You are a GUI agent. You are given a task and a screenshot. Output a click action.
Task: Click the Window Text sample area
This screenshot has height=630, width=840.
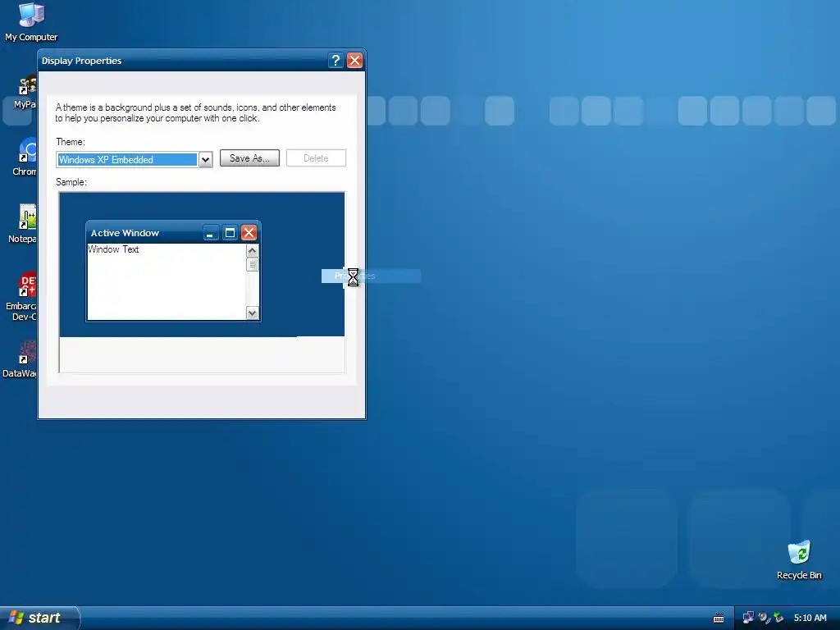tap(167, 282)
